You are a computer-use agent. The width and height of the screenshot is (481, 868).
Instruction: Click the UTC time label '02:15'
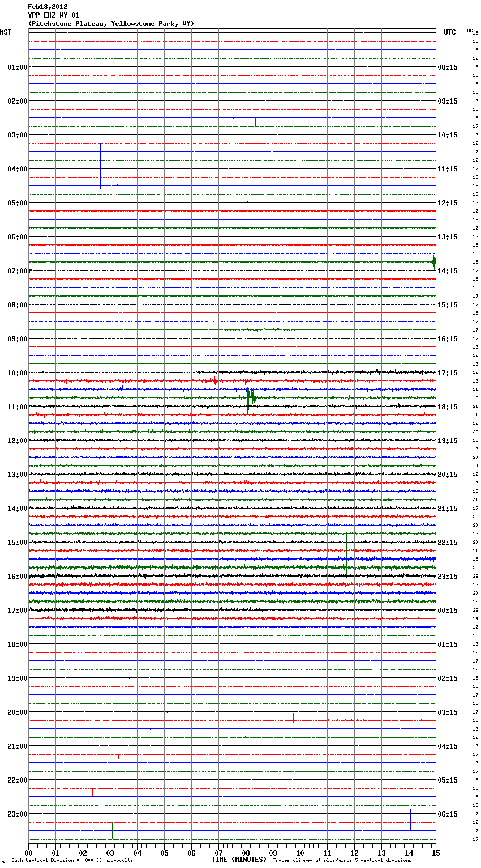tap(448, 678)
